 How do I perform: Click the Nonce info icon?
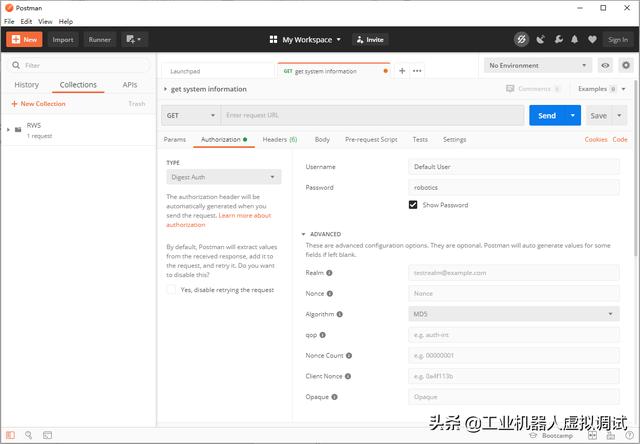pyautogui.click(x=330, y=293)
